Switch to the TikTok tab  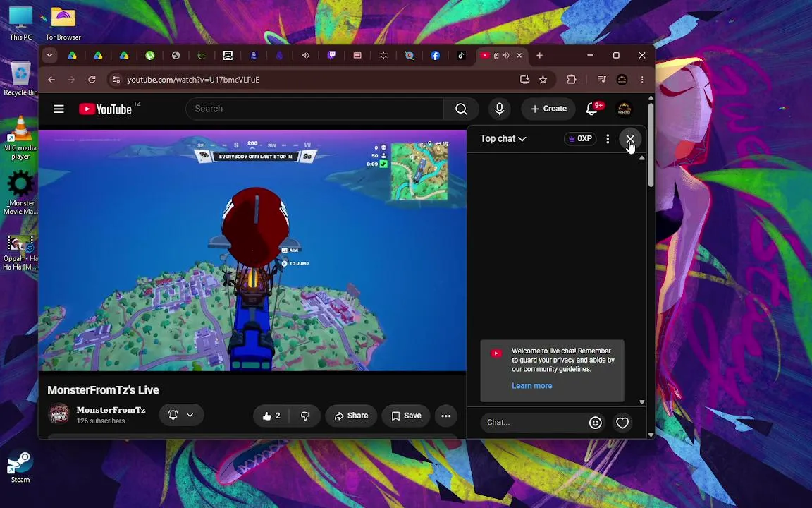tap(461, 56)
